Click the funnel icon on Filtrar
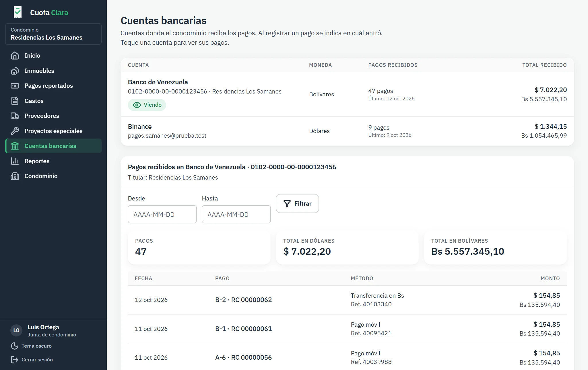Viewport: 588px width, 370px height. [x=287, y=204]
